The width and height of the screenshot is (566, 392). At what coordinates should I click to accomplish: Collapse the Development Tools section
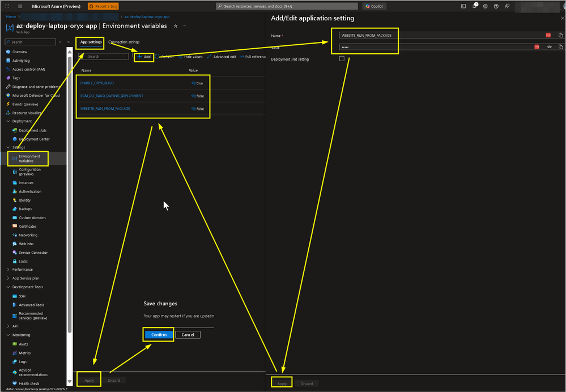pyautogui.click(x=8, y=287)
